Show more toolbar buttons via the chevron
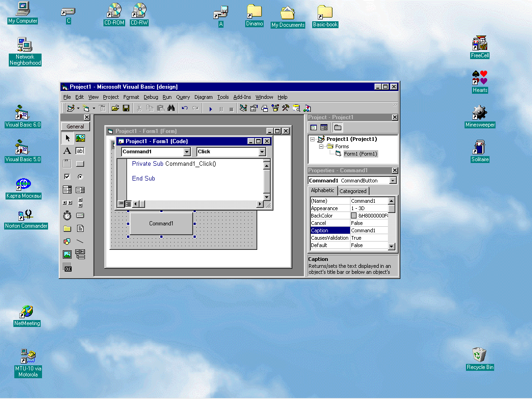The height and width of the screenshot is (399, 532). click(395, 105)
